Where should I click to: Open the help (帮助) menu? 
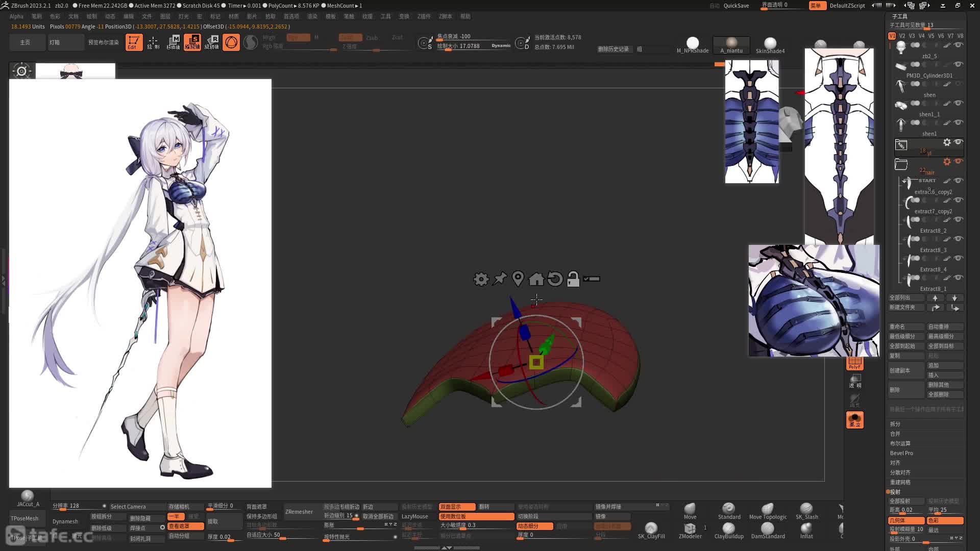pos(465,16)
